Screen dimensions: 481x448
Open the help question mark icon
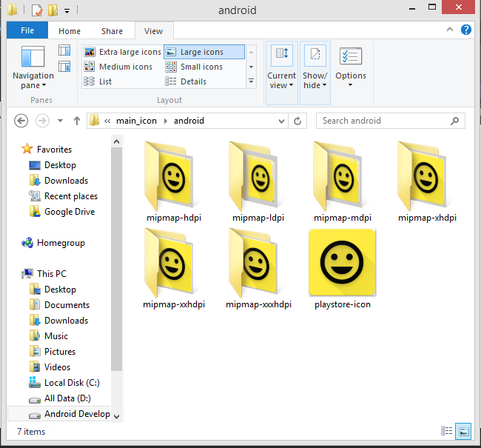(466, 30)
